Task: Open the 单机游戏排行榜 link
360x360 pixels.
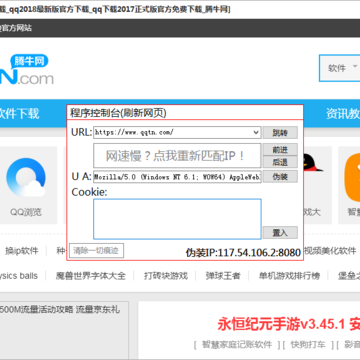Action: click(x=289, y=276)
